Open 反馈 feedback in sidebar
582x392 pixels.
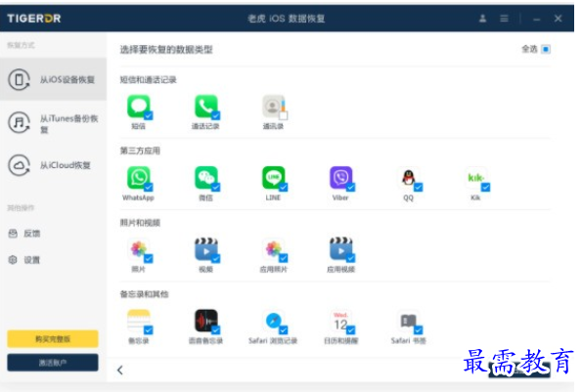coord(24,234)
